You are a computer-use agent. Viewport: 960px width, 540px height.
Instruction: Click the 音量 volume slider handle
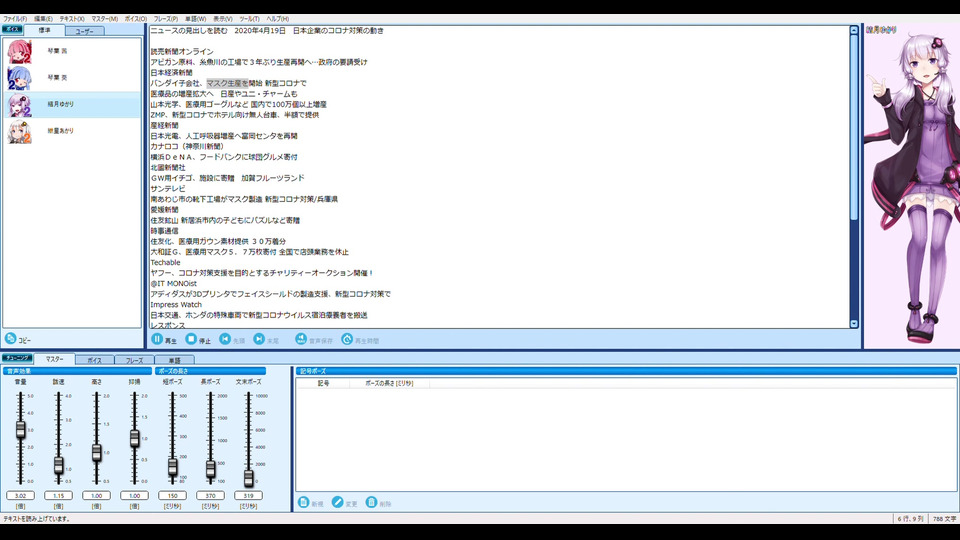21,429
